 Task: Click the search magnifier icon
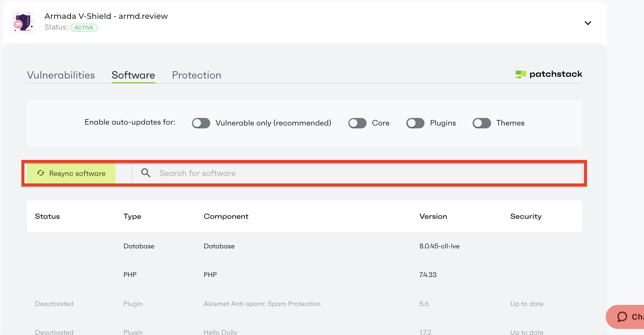[146, 173]
